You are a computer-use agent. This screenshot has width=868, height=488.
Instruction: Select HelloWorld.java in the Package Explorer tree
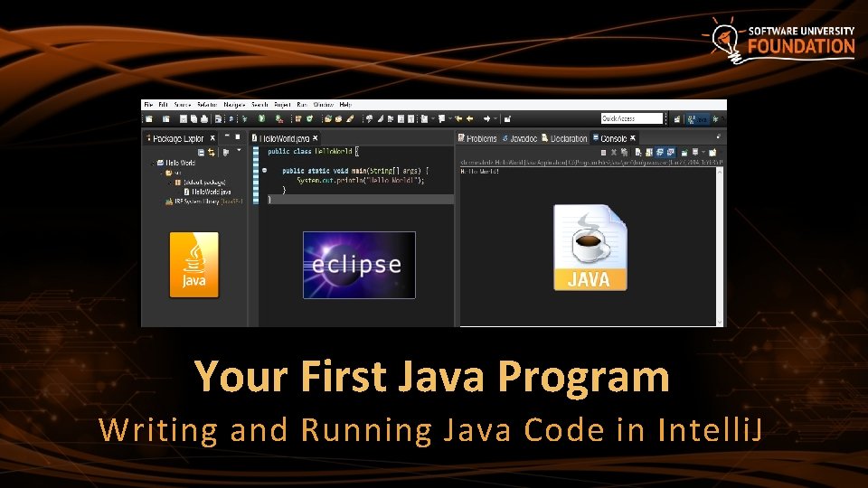point(207,192)
